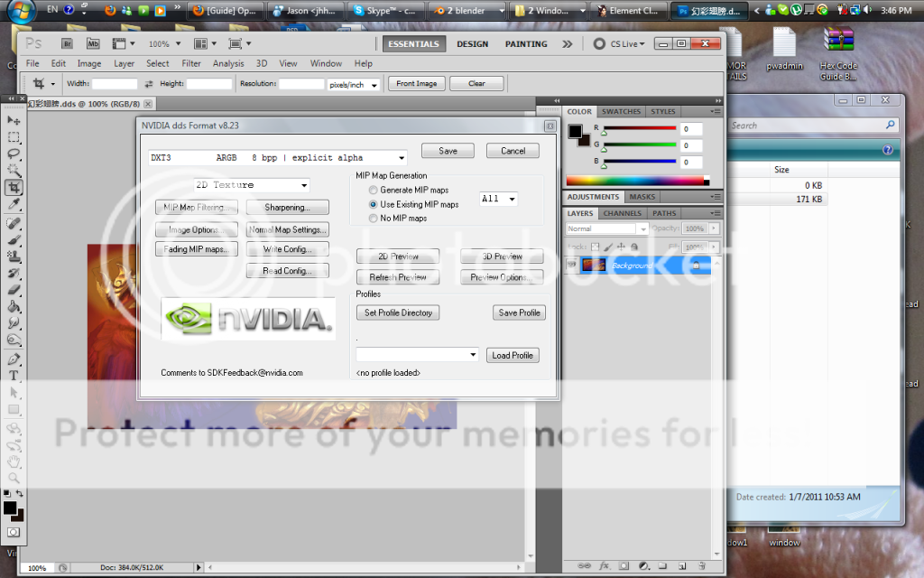This screenshot has width=924, height=578.
Task: Hide the Background layer with eye icon
Action: pos(572,265)
